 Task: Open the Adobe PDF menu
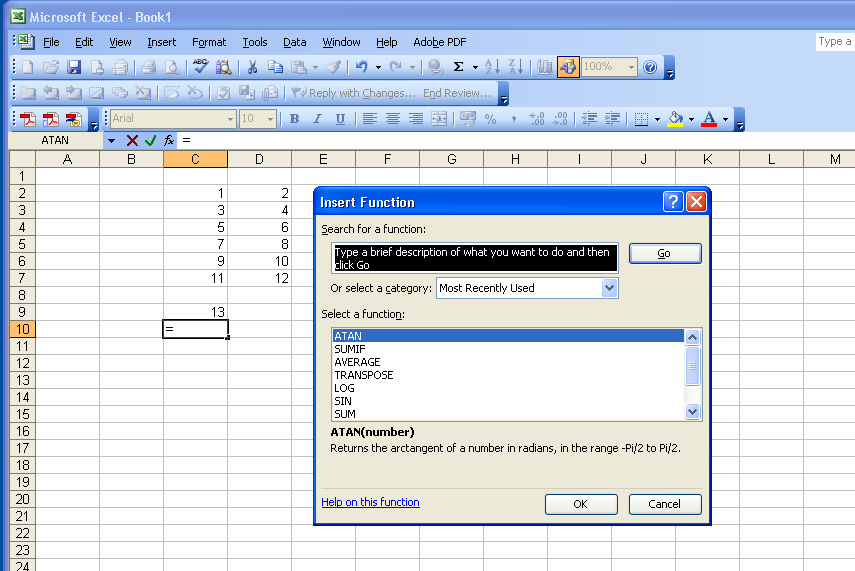point(439,42)
